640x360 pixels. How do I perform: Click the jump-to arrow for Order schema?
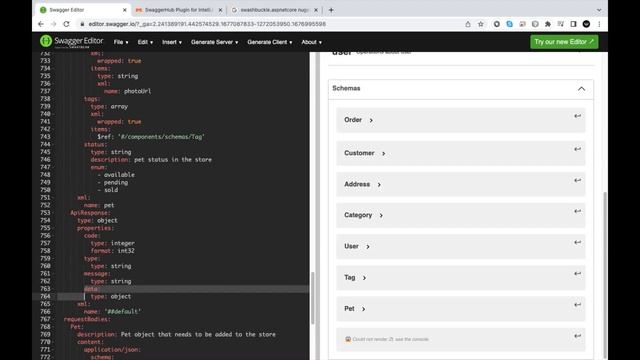pyautogui.click(x=578, y=116)
